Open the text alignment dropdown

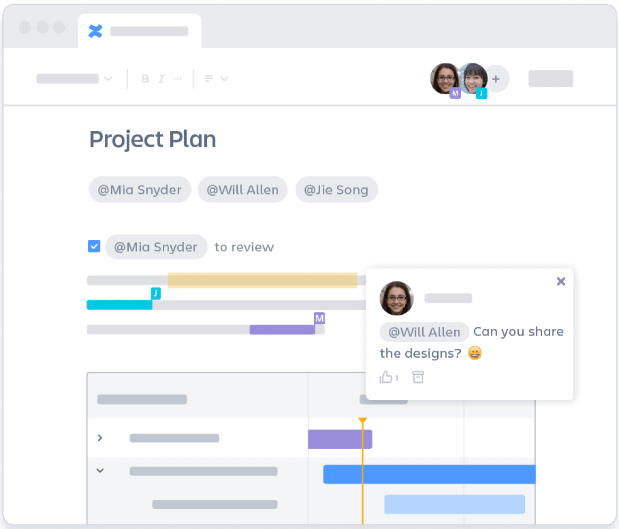coord(216,78)
